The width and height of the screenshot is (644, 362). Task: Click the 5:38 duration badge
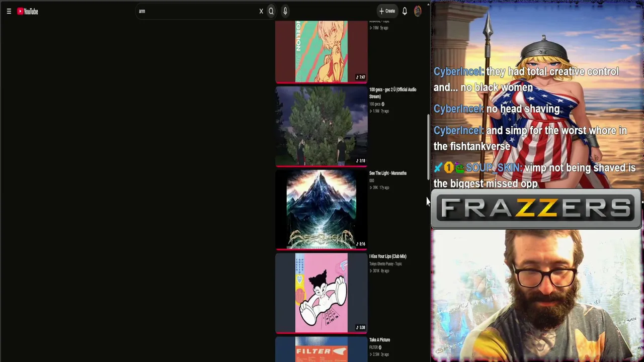tap(361, 328)
